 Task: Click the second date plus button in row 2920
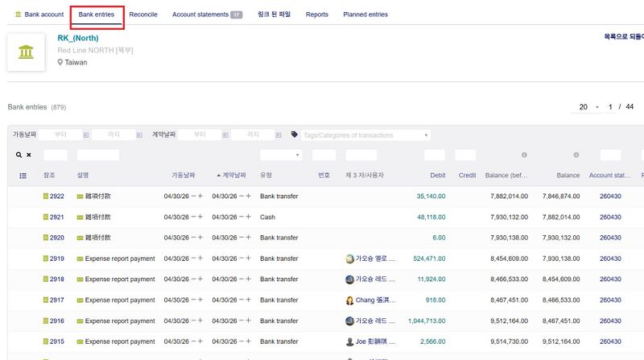coord(249,237)
